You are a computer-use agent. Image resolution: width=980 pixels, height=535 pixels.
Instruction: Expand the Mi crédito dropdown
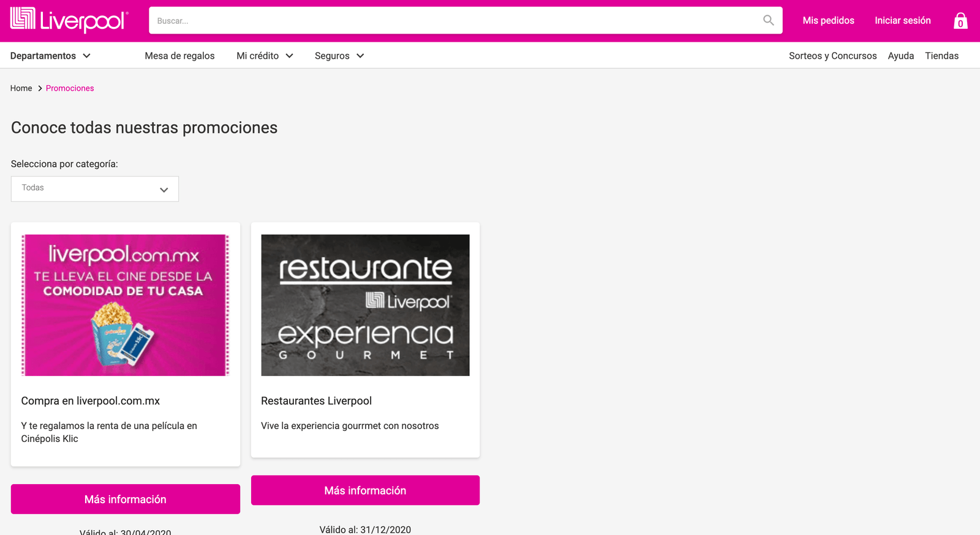pyautogui.click(x=265, y=56)
